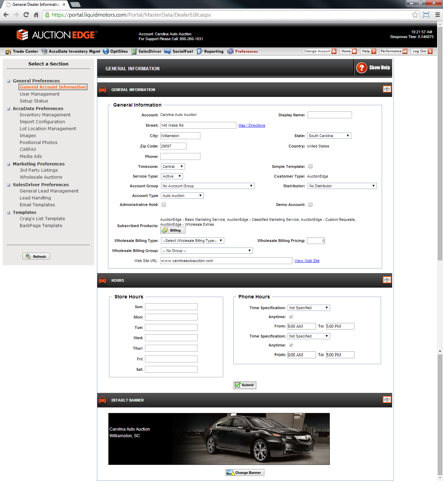The width and height of the screenshot is (443, 504).
Task: Click the page vertical scrollbar
Action: click(440, 143)
